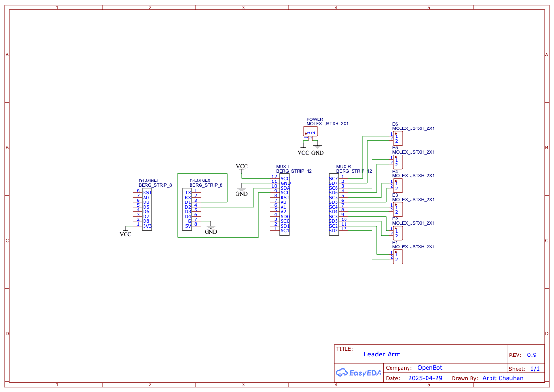Select the E2 Molex connector symbol

398,233
